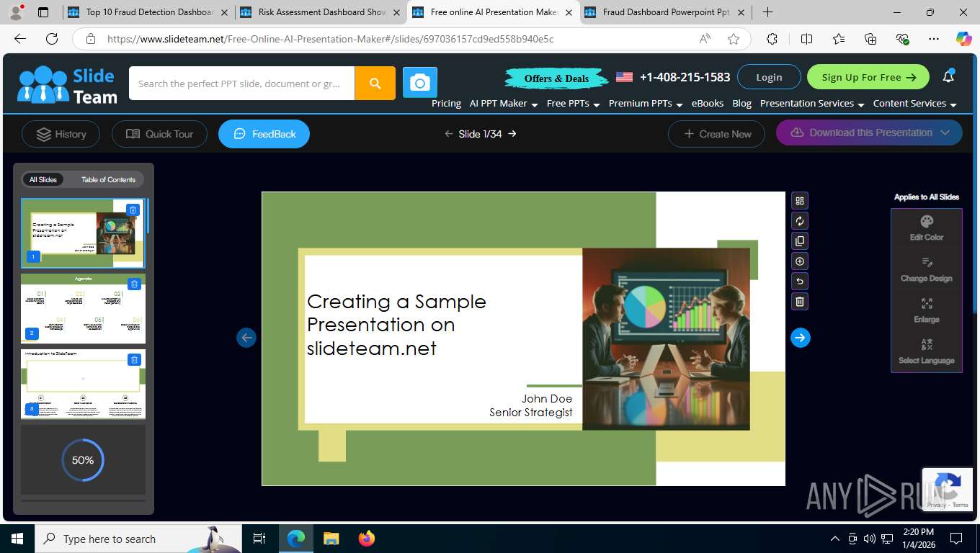
Task: Delete the Agenda slide via its trash icon
Action: [x=134, y=284]
